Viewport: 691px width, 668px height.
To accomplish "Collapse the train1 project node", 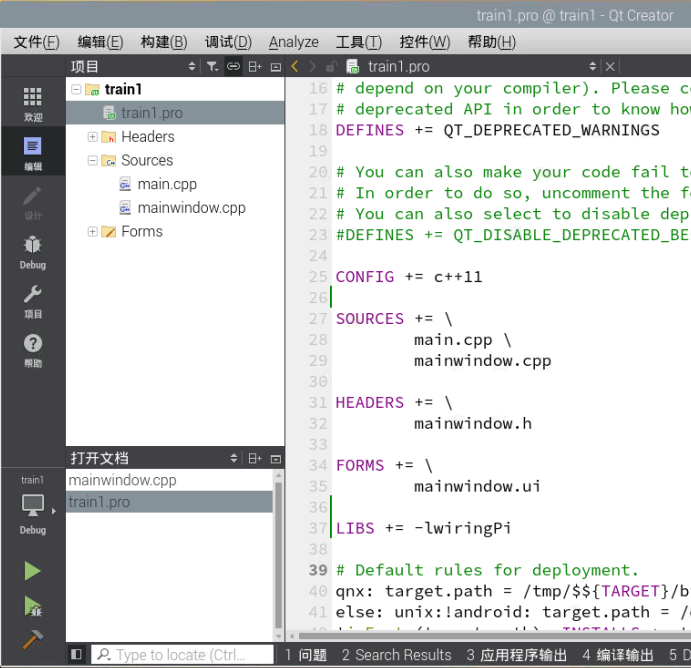I will click(76, 89).
